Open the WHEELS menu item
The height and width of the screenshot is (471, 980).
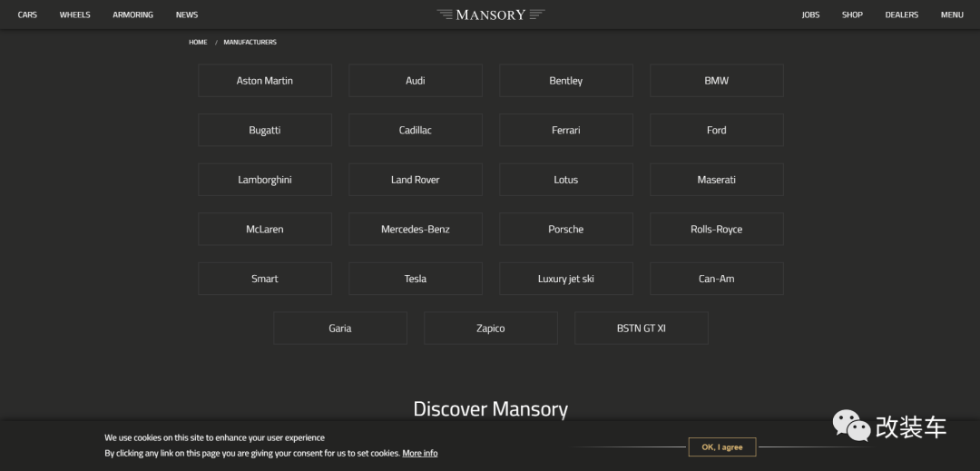point(75,15)
